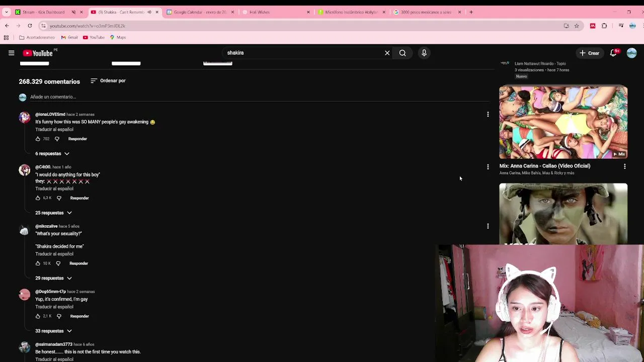
Task: Reply to the @C4t00 comment
Action: (79, 198)
